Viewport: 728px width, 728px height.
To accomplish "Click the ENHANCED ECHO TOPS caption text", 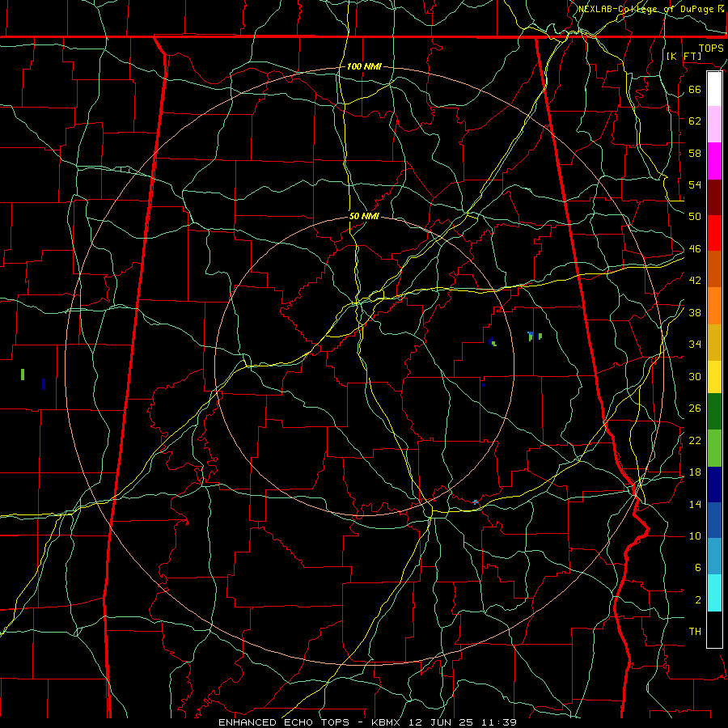I will point(284,722).
